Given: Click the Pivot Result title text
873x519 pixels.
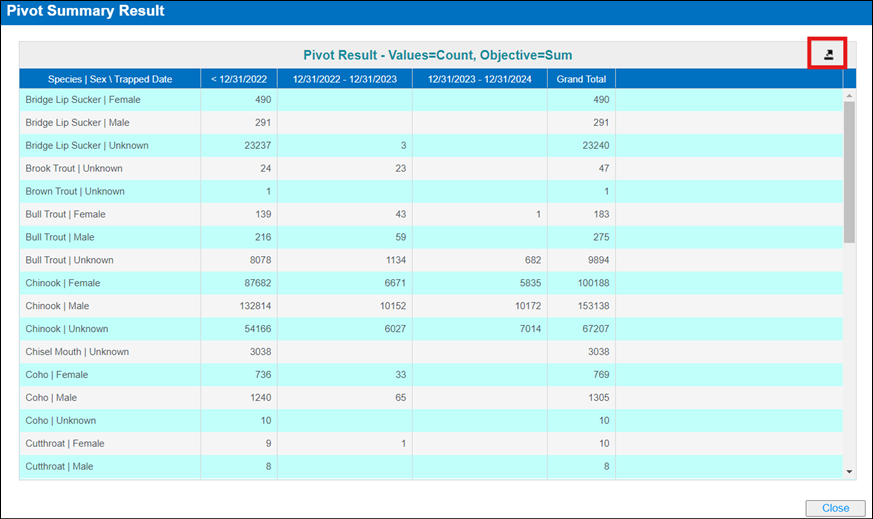Looking at the screenshot, I should click(x=437, y=55).
